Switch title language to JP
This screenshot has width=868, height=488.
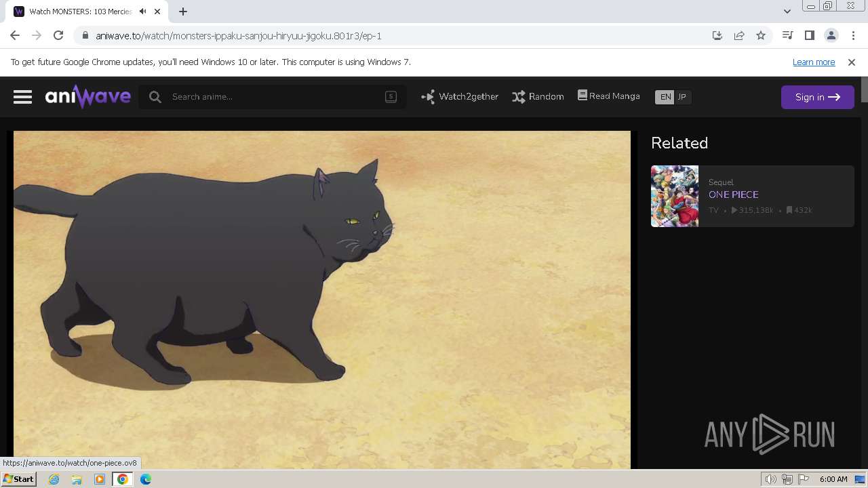click(682, 97)
